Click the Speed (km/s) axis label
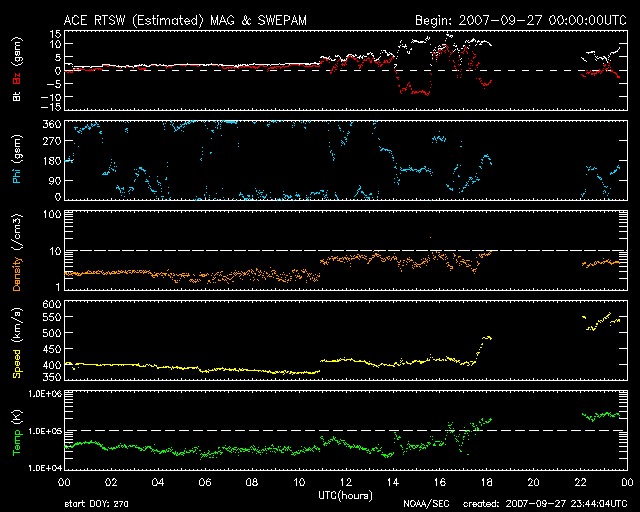 17,343
